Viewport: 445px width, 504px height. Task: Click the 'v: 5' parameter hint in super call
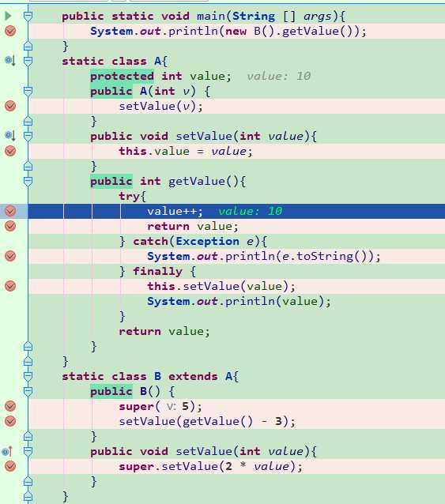[x=178, y=406]
